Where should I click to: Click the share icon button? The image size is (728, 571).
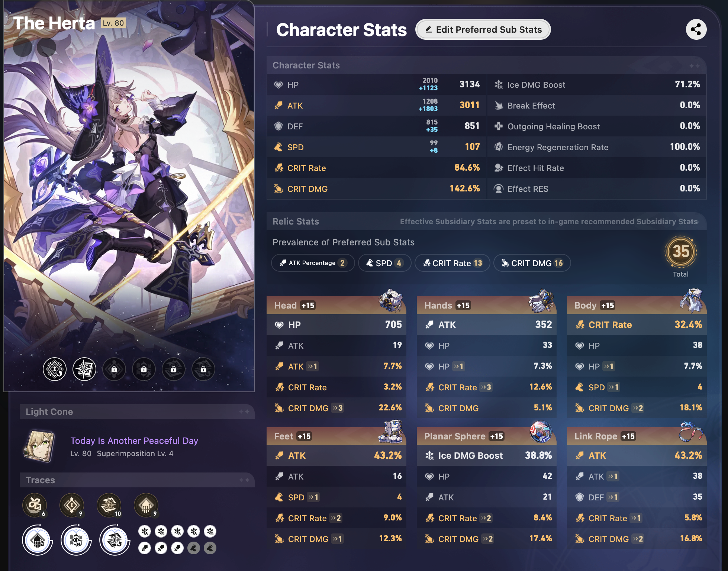click(696, 29)
